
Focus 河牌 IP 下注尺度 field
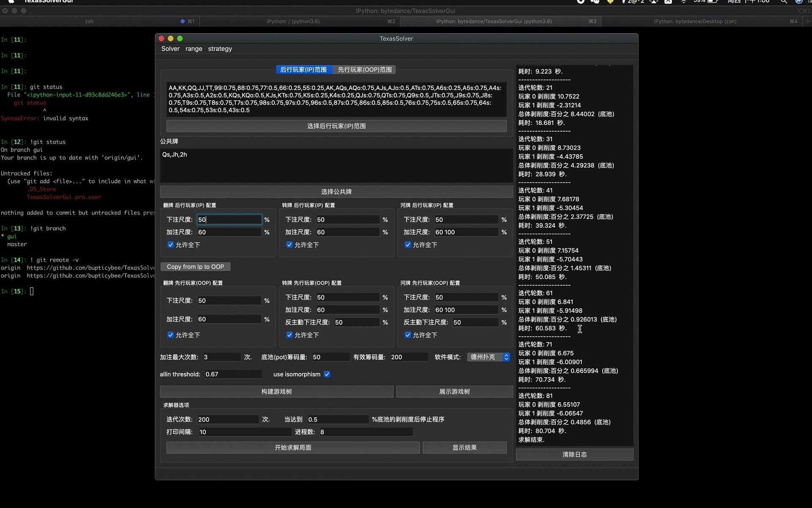pyautogui.click(x=466, y=220)
